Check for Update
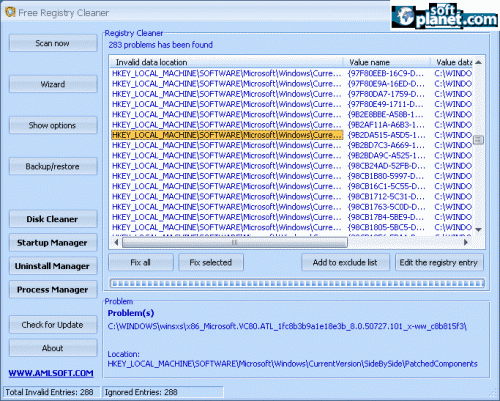The width and height of the screenshot is (500, 401). pos(53,325)
